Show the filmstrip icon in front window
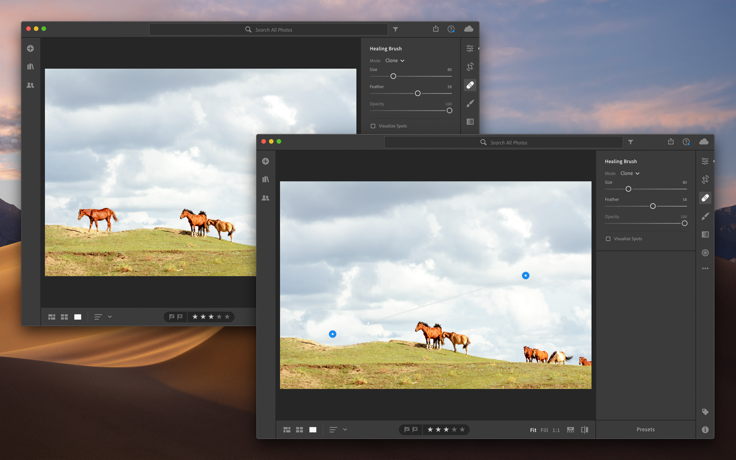This screenshot has width=736, height=460. (570, 429)
